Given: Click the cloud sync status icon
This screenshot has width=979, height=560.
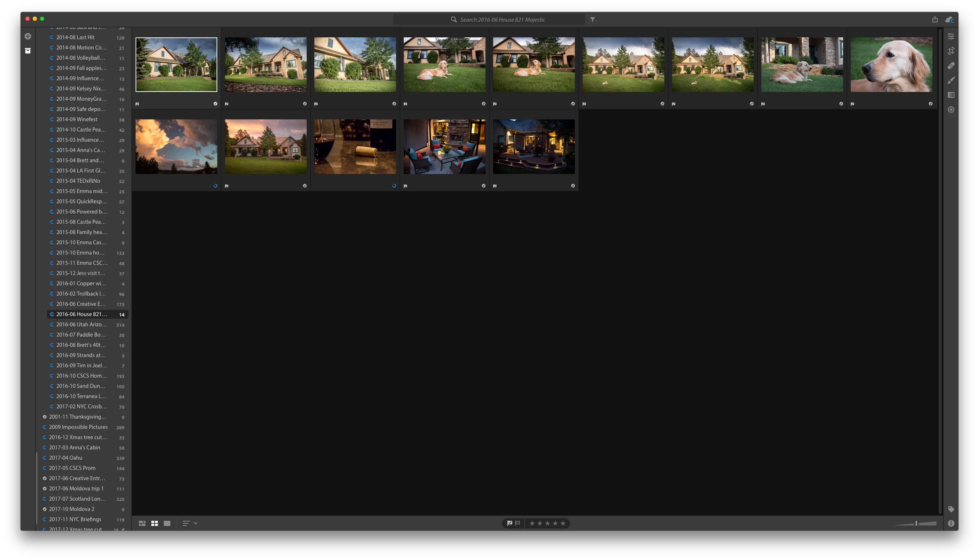Looking at the screenshot, I should coord(949,19).
